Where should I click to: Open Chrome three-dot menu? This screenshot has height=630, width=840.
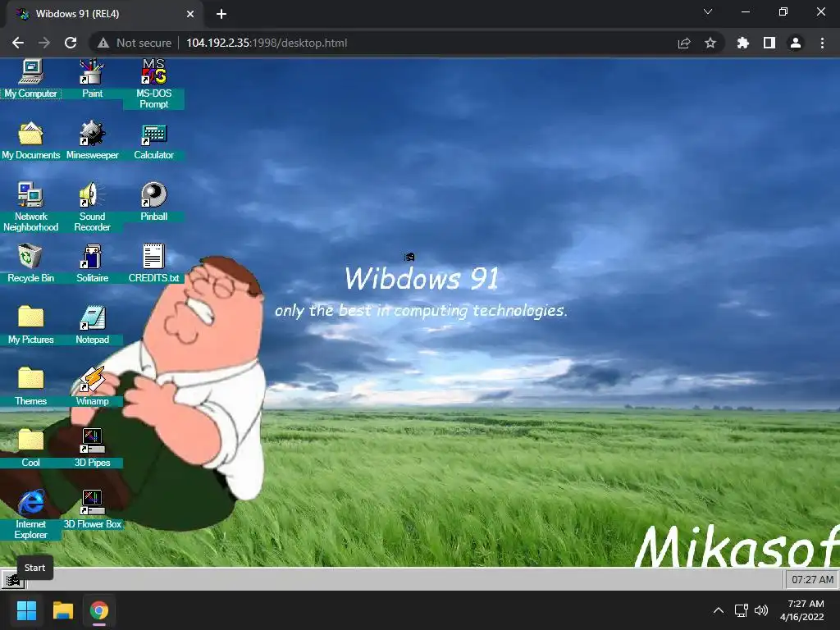(822, 43)
